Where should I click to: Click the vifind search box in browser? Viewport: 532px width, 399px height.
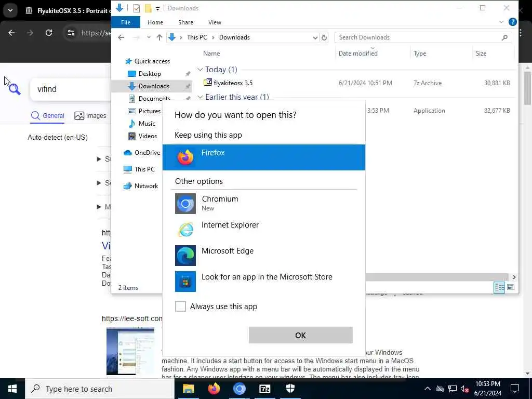pyautogui.click(x=71, y=89)
